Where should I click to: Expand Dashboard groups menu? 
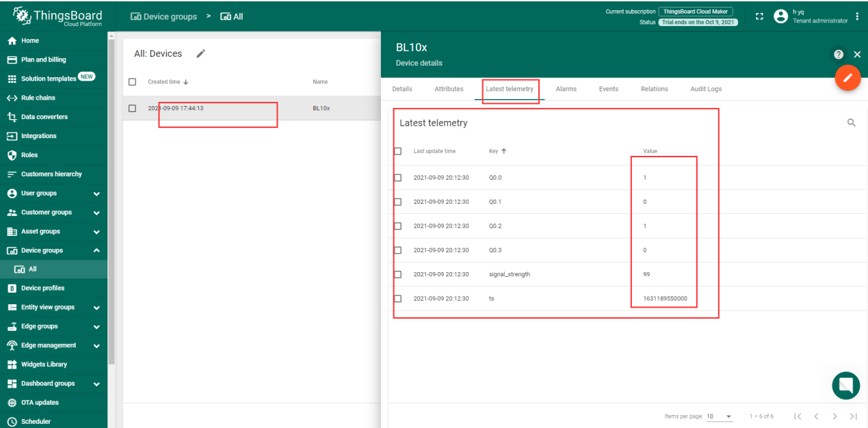click(53, 384)
